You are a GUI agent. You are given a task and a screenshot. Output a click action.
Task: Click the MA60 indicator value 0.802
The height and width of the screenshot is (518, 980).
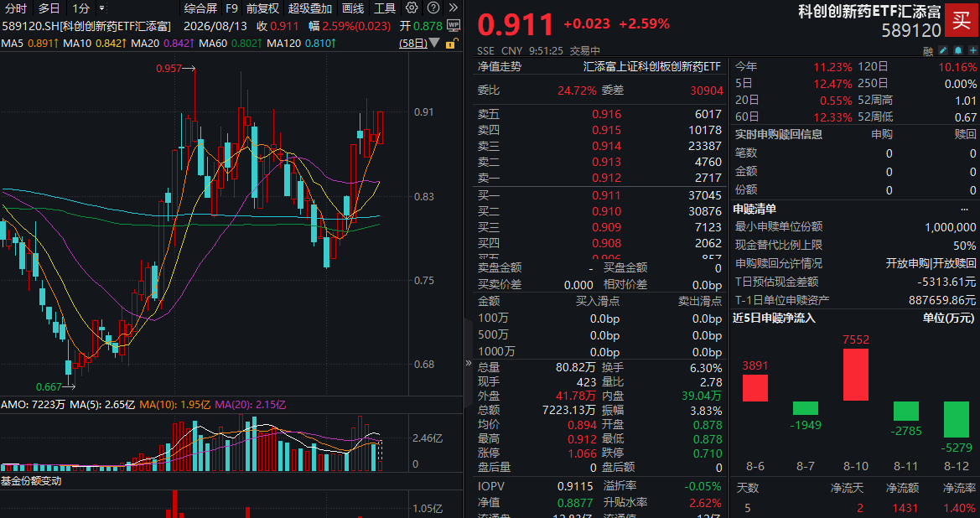pyautogui.click(x=246, y=44)
